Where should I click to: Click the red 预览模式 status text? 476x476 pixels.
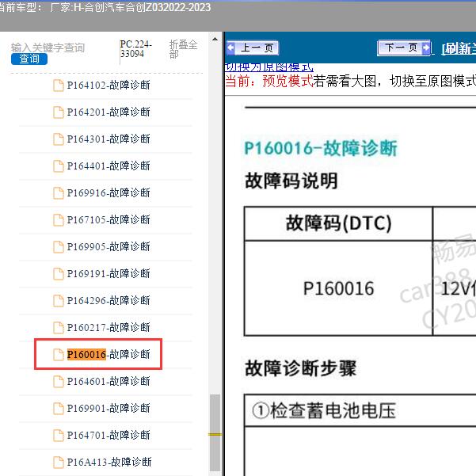tap(288, 81)
